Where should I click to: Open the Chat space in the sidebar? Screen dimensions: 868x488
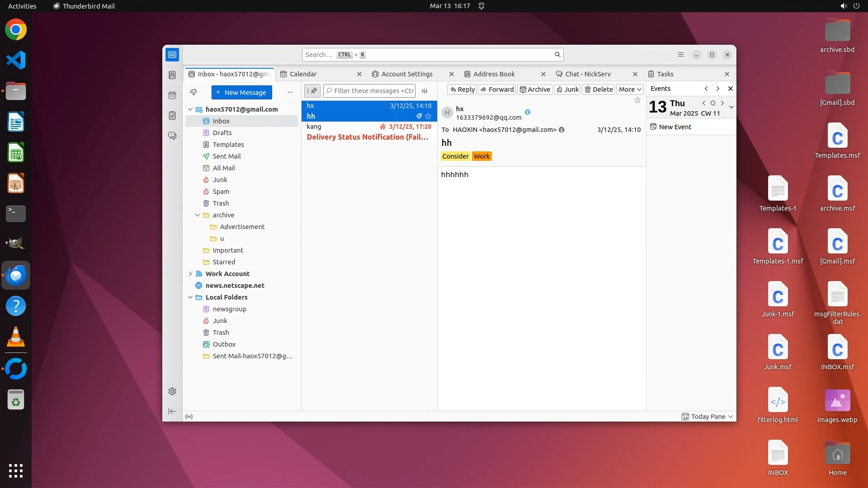172,136
